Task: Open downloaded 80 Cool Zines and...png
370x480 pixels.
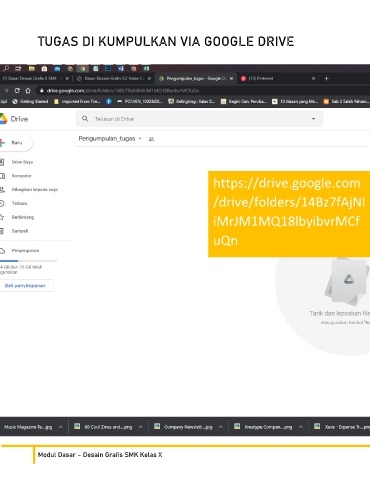Action: pos(103,427)
